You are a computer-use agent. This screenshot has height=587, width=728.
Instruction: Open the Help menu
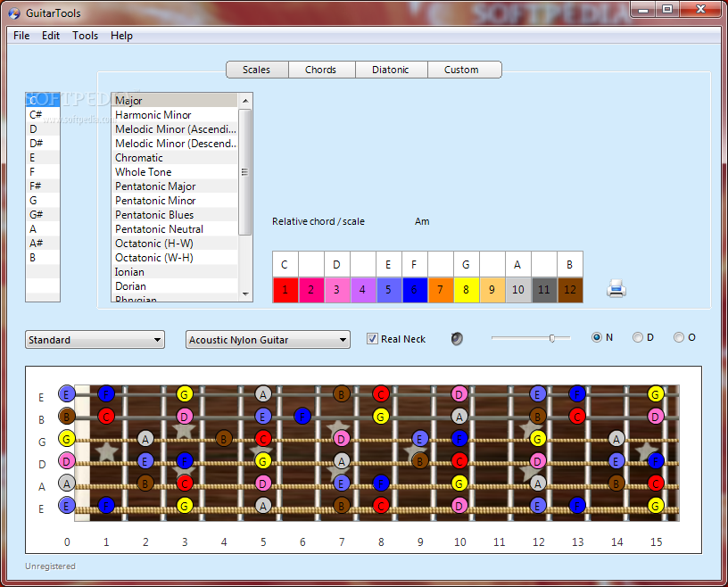coord(121,36)
